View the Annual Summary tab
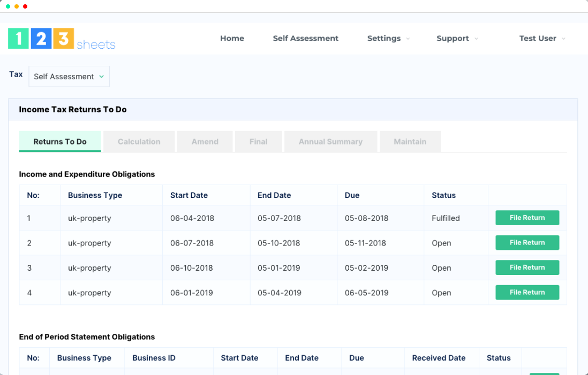Screen dimensions: 588x375 click(330, 141)
